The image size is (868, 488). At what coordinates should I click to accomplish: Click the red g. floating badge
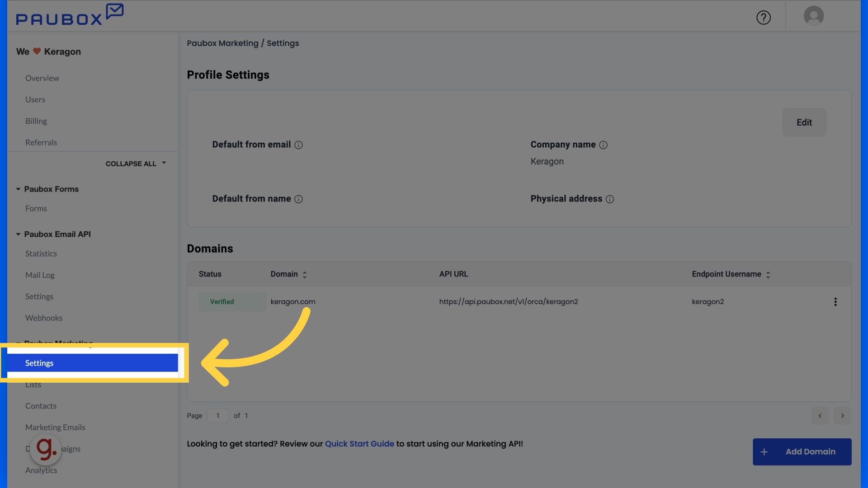[46, 449]
